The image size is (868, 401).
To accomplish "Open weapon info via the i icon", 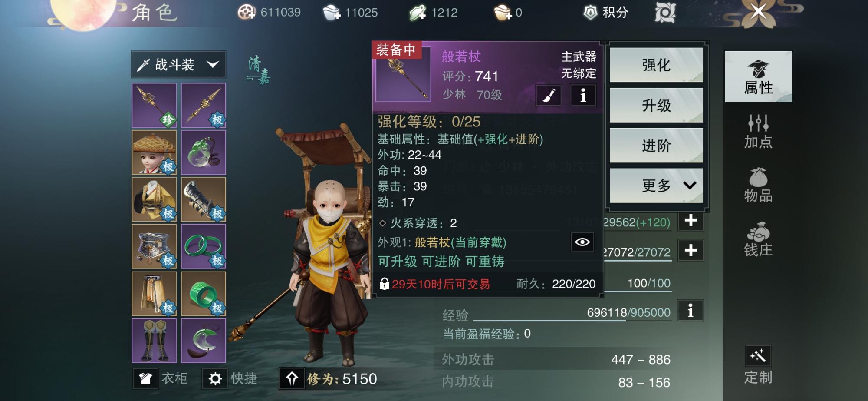I will coord(583,95).
